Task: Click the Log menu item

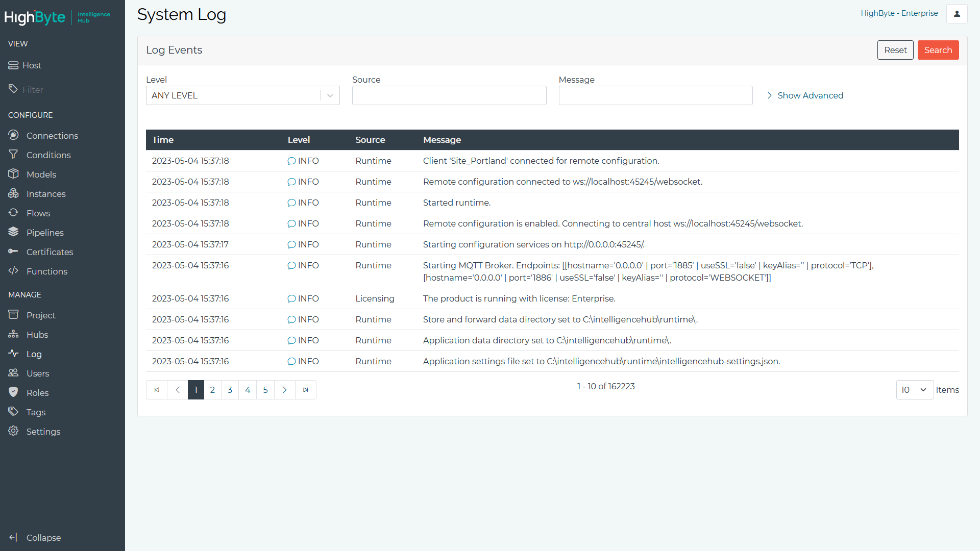Action: tap(34, 354)
